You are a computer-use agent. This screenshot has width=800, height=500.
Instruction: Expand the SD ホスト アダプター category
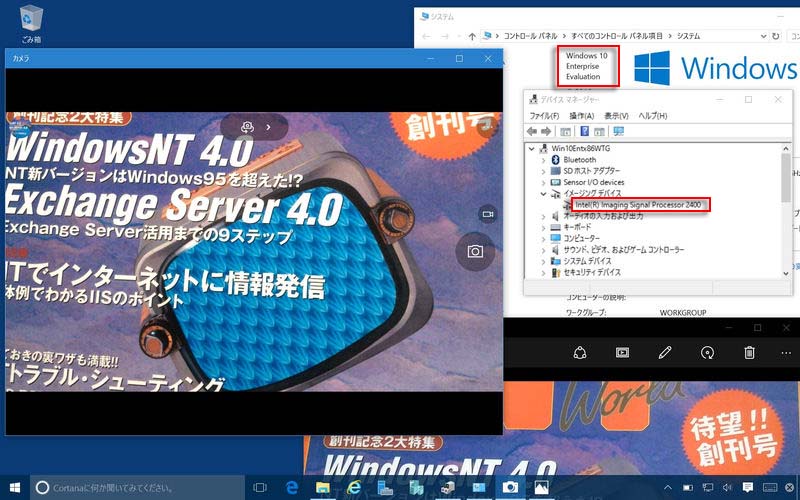tap(543, 171)
